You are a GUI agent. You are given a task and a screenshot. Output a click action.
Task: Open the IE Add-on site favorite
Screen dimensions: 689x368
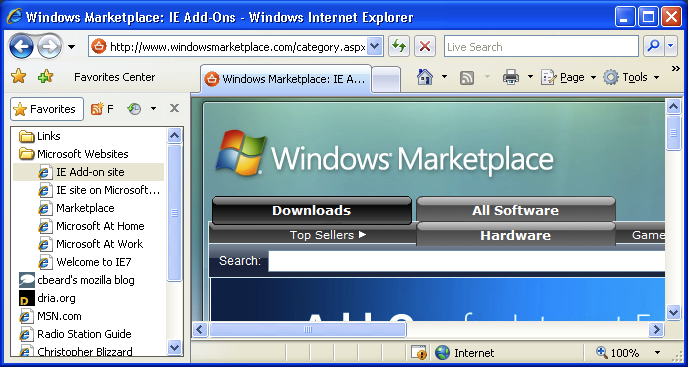point(88,172)
